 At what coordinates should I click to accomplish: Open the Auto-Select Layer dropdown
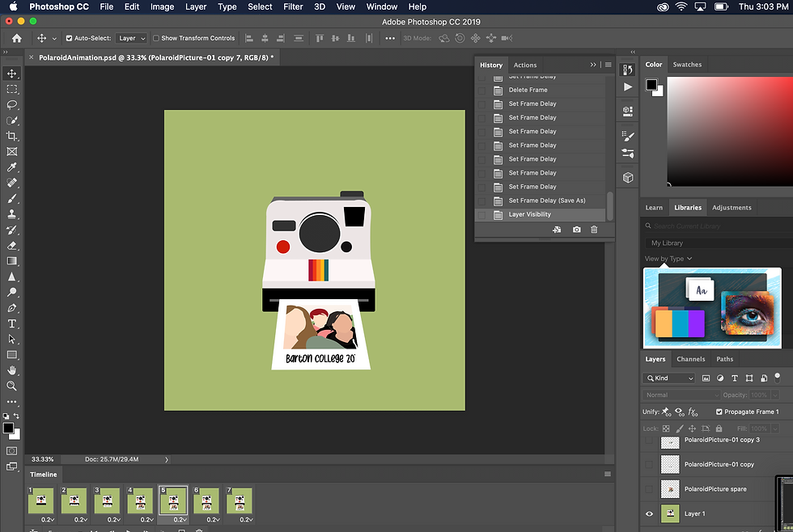[131, 38]
